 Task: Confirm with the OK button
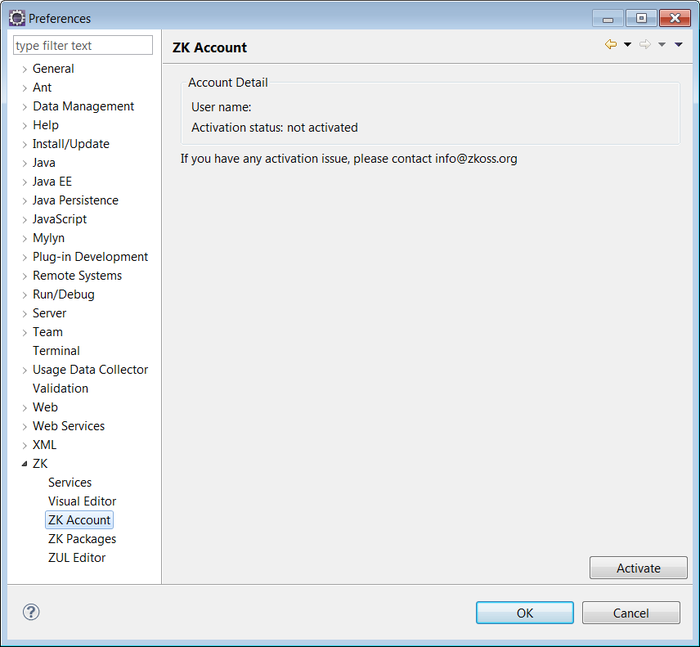point(525,613)
